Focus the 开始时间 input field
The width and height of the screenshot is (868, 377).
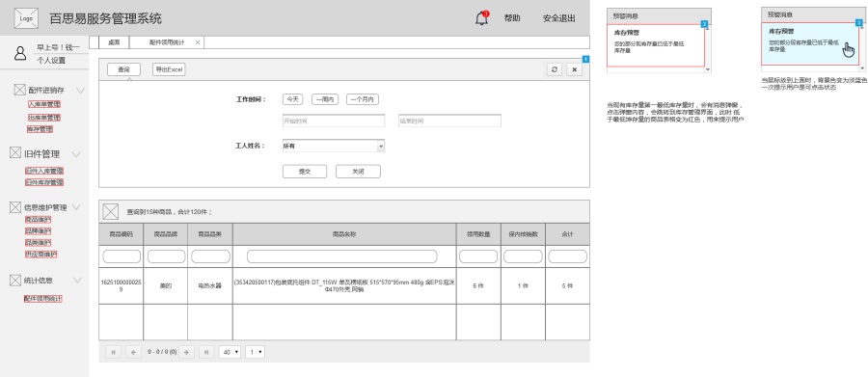click(334, 121)
